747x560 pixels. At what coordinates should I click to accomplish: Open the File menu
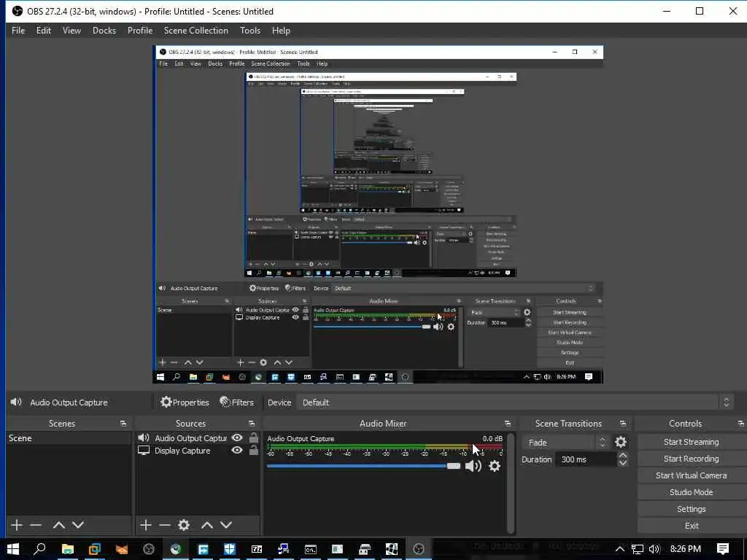(x=18, y=31)
